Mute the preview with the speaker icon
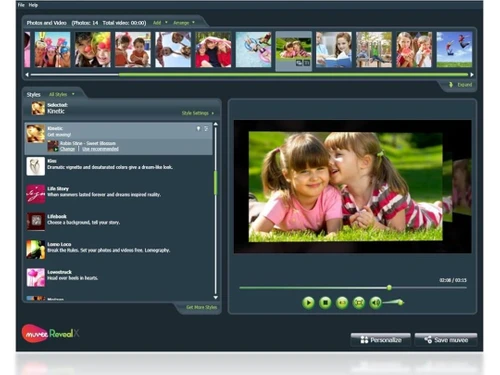 point(376,303)
